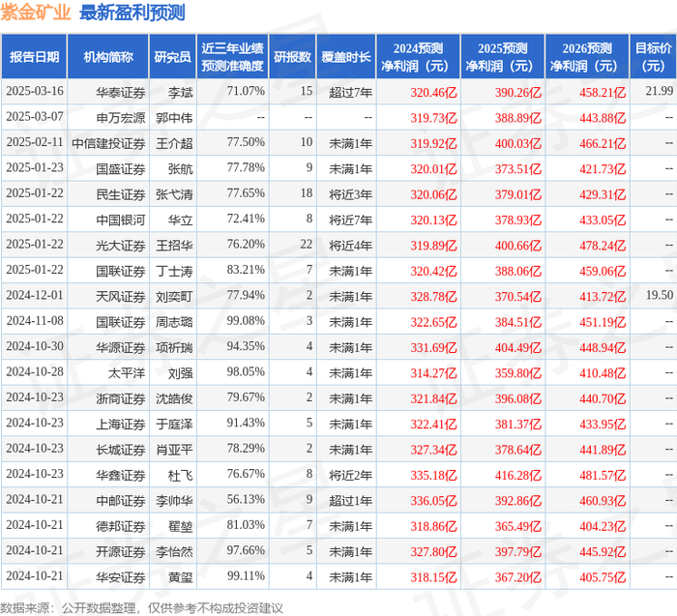Click 2026 forecast 478.24亿

[x=603, y=246]
